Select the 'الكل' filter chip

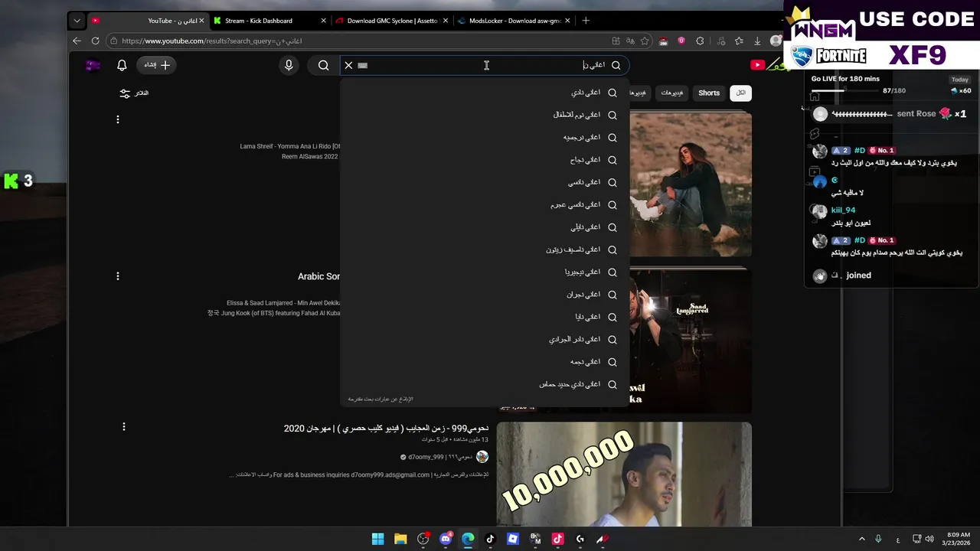click(x=740, y=93)
